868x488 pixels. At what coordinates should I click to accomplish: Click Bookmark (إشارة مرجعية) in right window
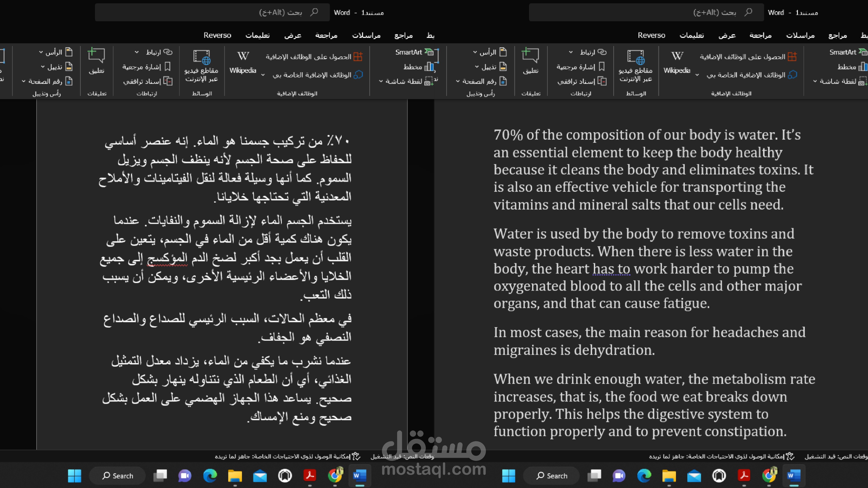click(x=580, y=67)
